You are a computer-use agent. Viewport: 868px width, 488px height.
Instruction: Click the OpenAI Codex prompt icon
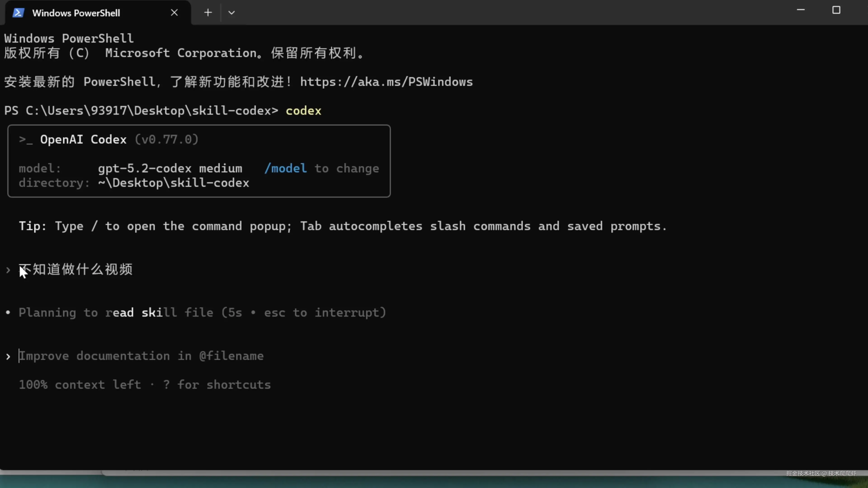point(26,140)
